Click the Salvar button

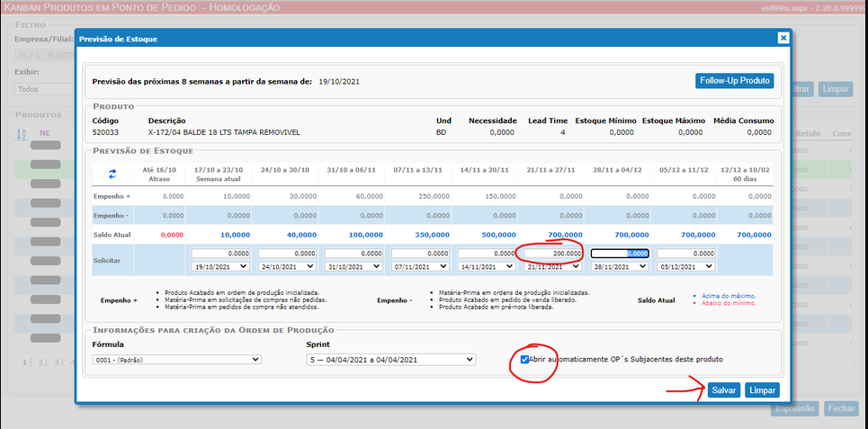(x=723, y=390)
